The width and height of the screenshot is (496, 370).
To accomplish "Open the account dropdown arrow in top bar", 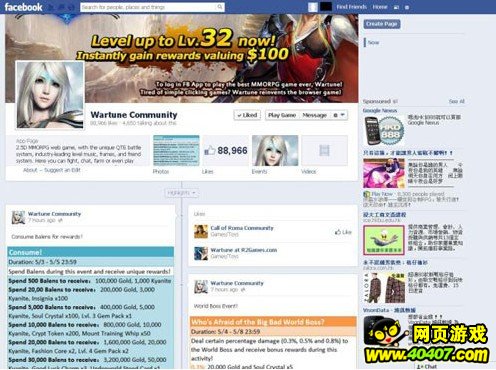I will click(x=407, y=7).
